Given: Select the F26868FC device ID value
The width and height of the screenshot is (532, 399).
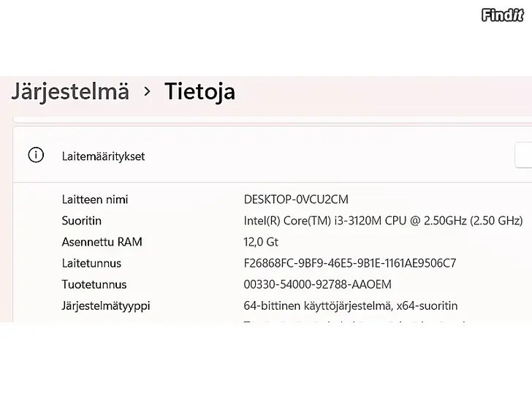Looking at the screenshot, I should click(349, 263).
